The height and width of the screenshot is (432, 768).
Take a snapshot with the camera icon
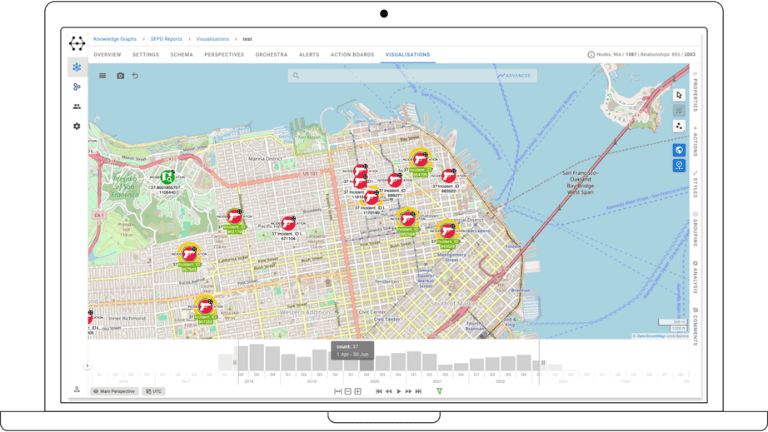tap(120, 75)
